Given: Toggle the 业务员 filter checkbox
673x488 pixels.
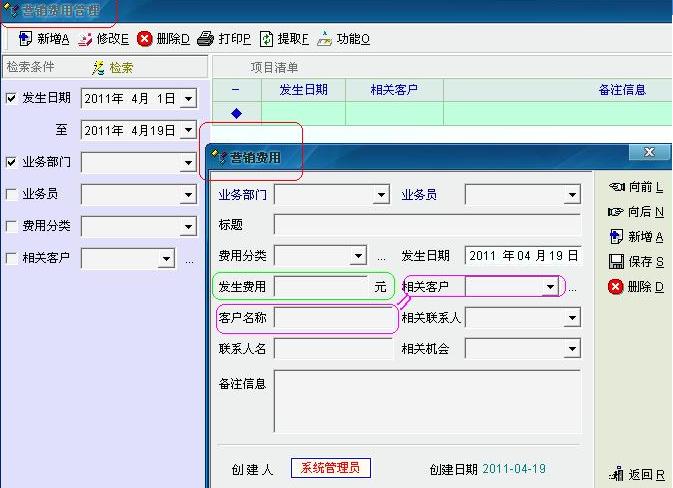Looking at the screenshot, I should point(11,194).
